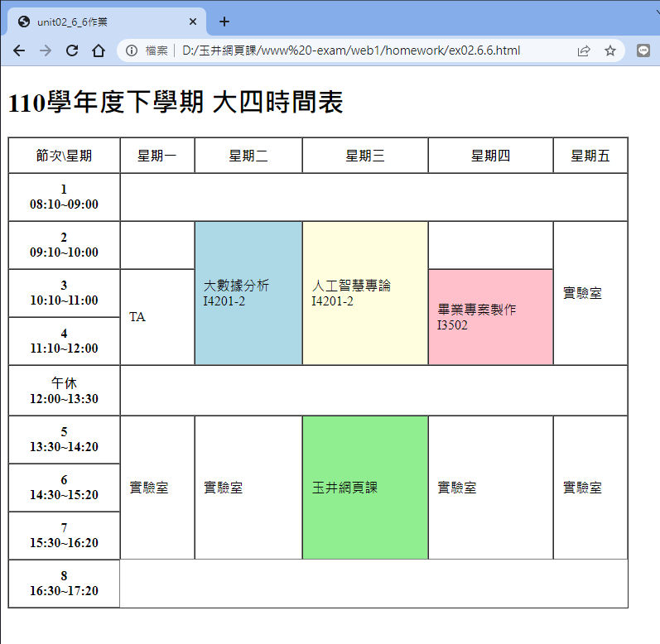Click the green 玉井網頁課 cell
Viewport: 660px width, 644px height.
coord(365,488)
